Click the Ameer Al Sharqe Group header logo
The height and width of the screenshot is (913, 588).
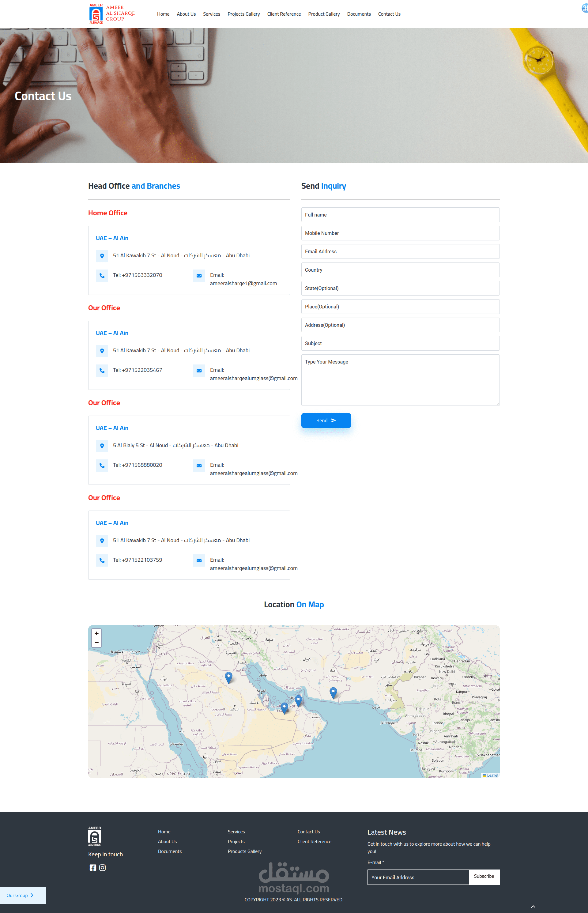pyautogui.click(x=112, y=14)
